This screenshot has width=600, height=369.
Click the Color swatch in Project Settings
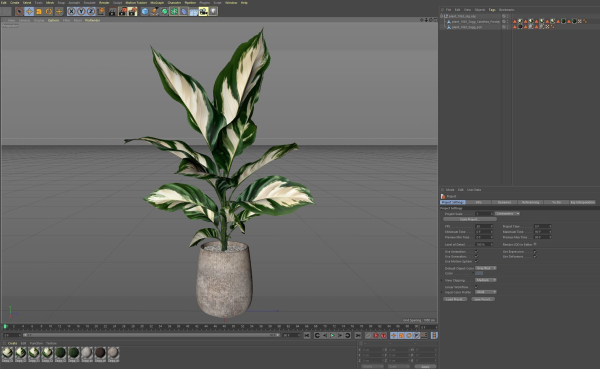[x=479, y=273]
